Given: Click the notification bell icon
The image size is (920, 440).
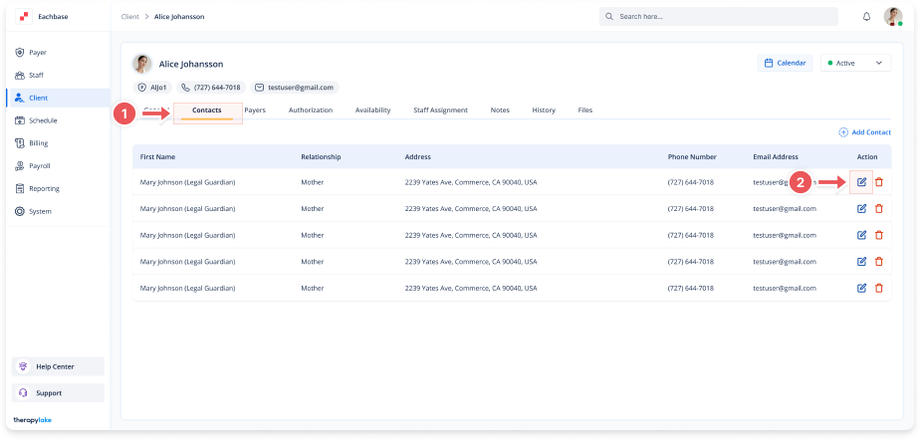Looking at the screenshot, I should (x=866, y=17).
